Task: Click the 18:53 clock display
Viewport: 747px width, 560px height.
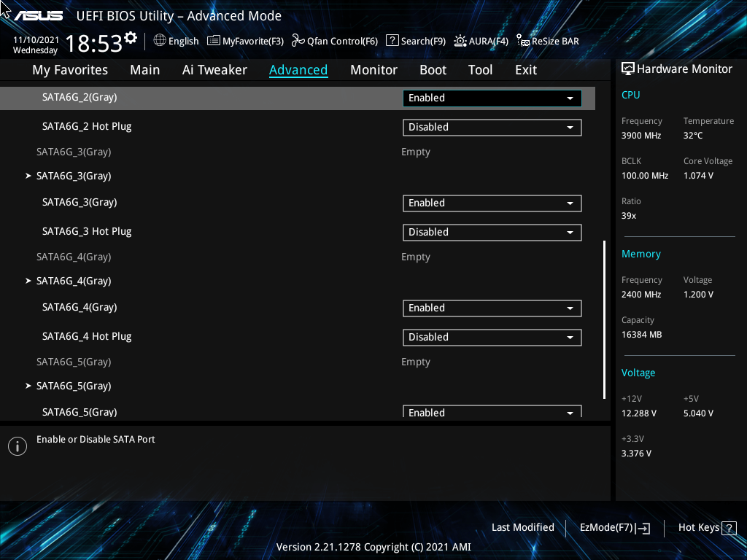Action: [94, 43]
